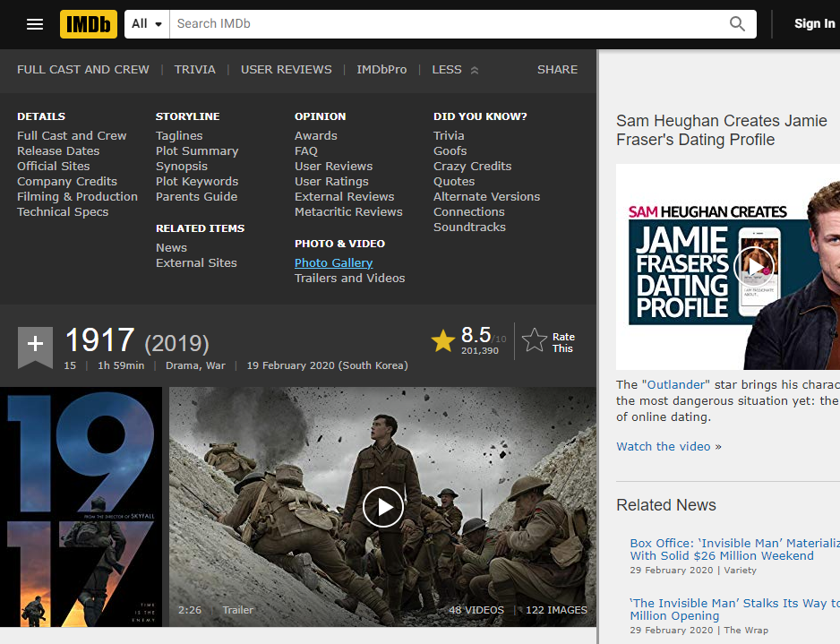Click the 19 February 2020 release date
The image size is (840, 644).
click(328, 365)
